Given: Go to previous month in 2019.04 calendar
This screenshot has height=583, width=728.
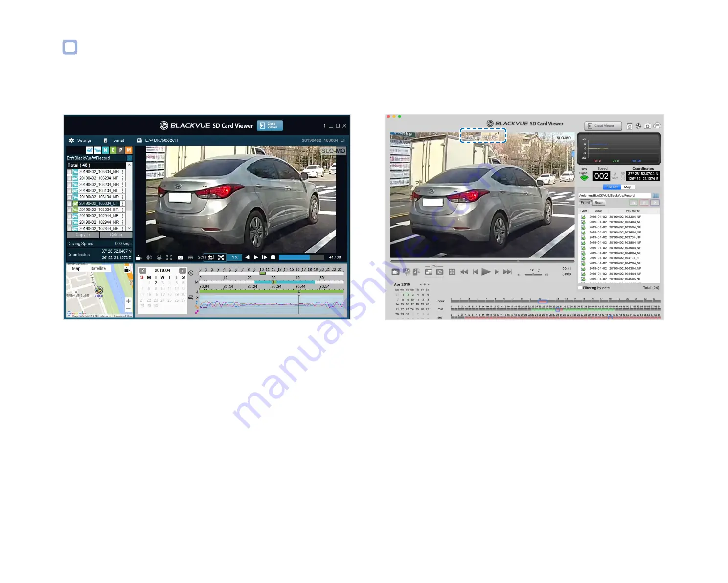Looking at the screenshot, I should (x=143, y=270).
